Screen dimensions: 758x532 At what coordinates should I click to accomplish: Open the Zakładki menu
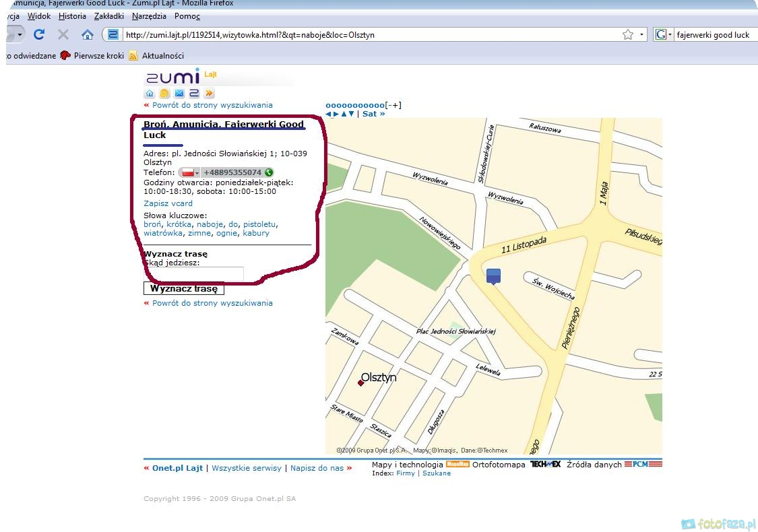click(108, 16)
